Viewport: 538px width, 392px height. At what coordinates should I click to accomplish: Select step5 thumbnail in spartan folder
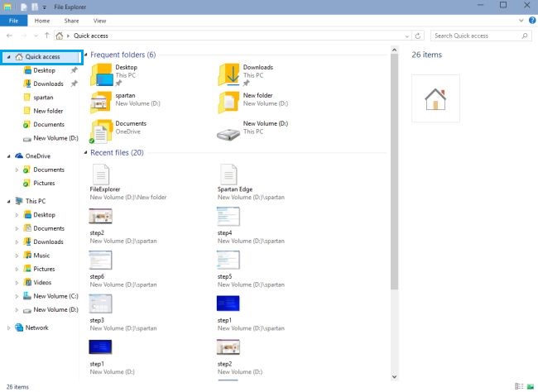tap(228, 260)
